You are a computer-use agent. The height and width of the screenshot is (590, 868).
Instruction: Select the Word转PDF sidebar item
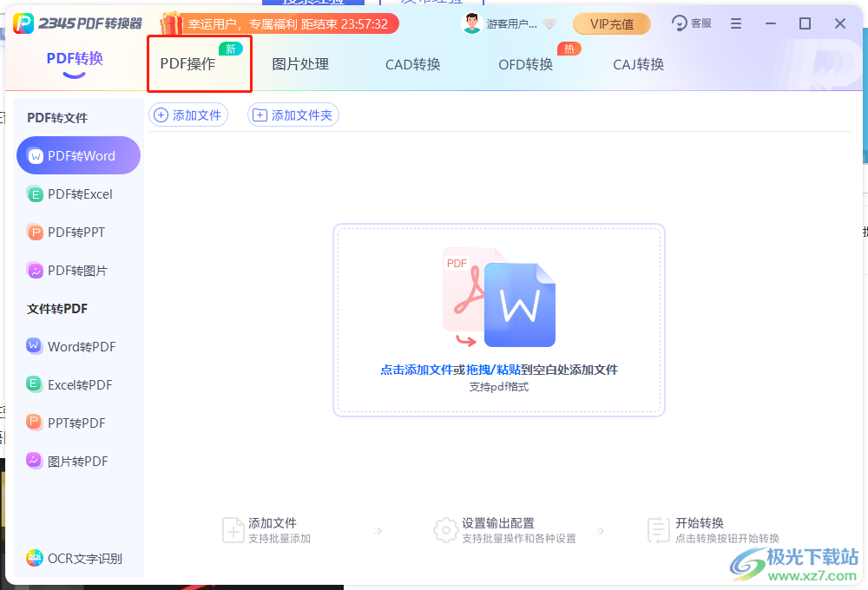[x=79, y=346]
